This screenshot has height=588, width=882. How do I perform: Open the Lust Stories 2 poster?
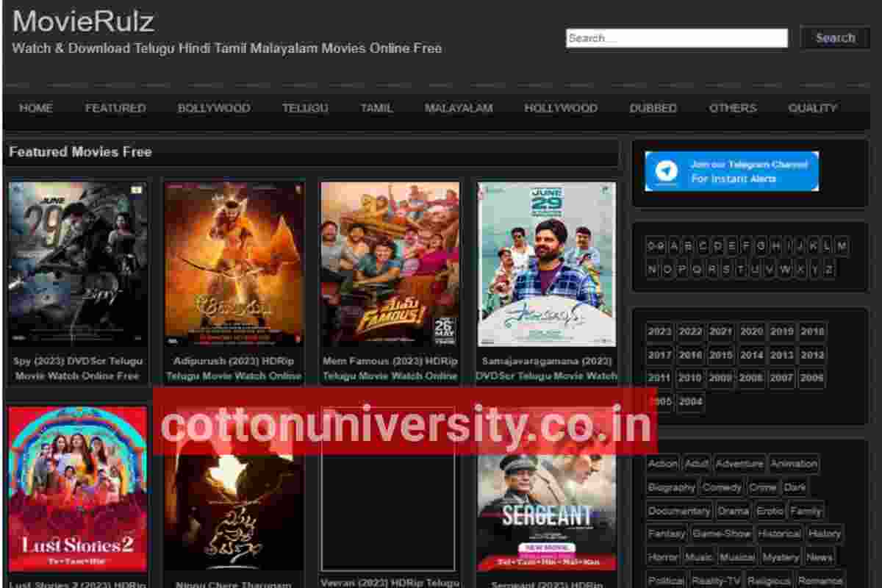coord(78,489)
